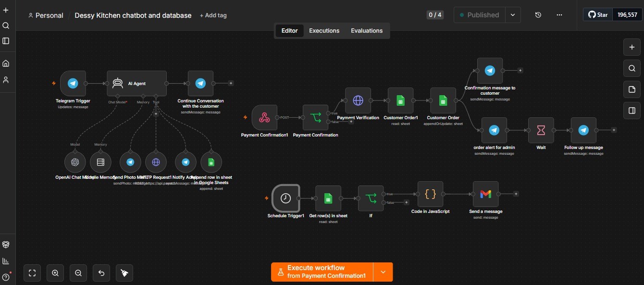This screenshot has height=285, width=644.
Task: Expand the Published dropdown arrow
Action: click(513, 15)
